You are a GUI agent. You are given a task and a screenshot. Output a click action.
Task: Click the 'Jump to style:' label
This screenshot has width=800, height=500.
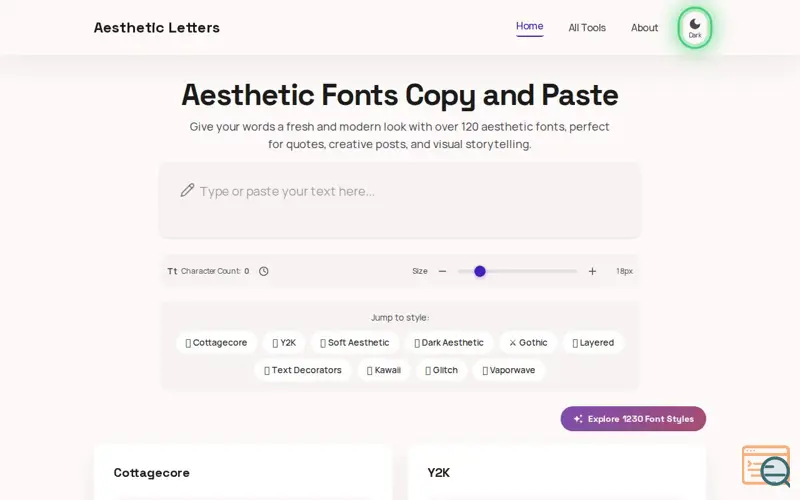click(400, 317)
